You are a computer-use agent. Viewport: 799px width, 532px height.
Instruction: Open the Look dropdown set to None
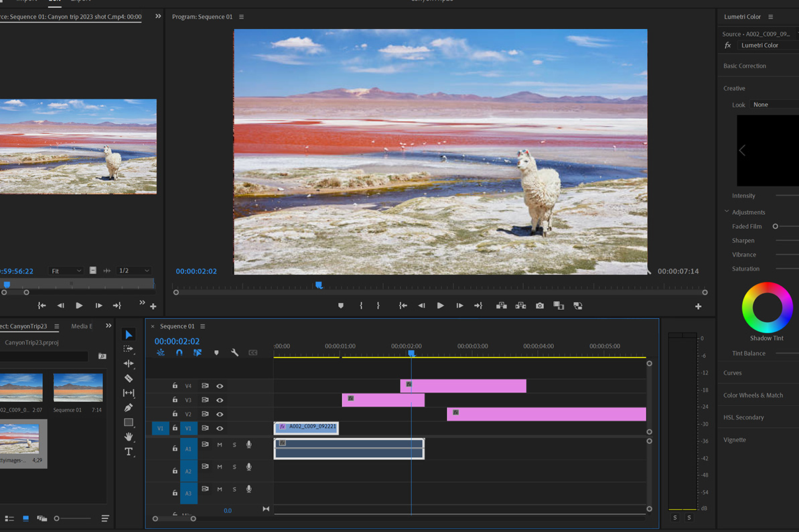pyautogui.click(x=774, y=104)
